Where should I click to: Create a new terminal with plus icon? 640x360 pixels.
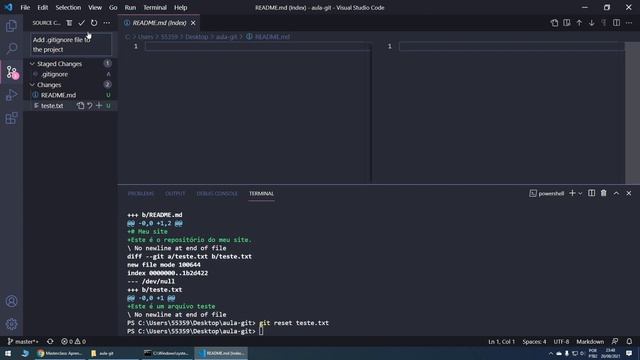point(572,193)
